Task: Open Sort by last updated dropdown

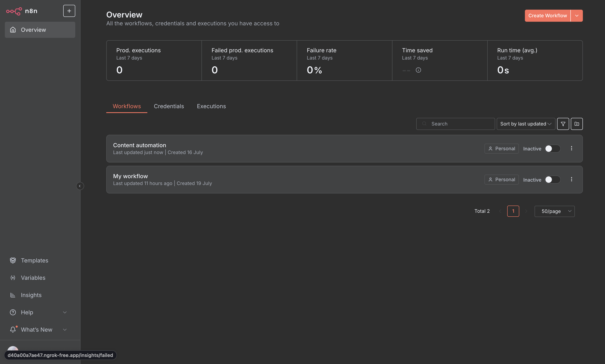Action: point(526,124)
